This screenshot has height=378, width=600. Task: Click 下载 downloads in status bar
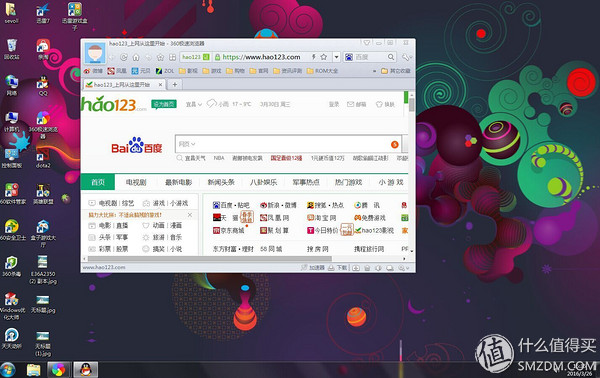click(x=338, y=268)
